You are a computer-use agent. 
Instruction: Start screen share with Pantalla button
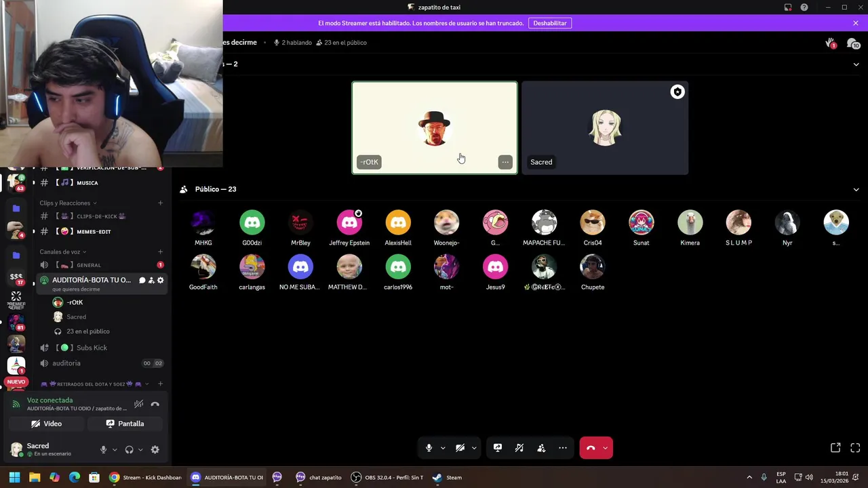125,424
